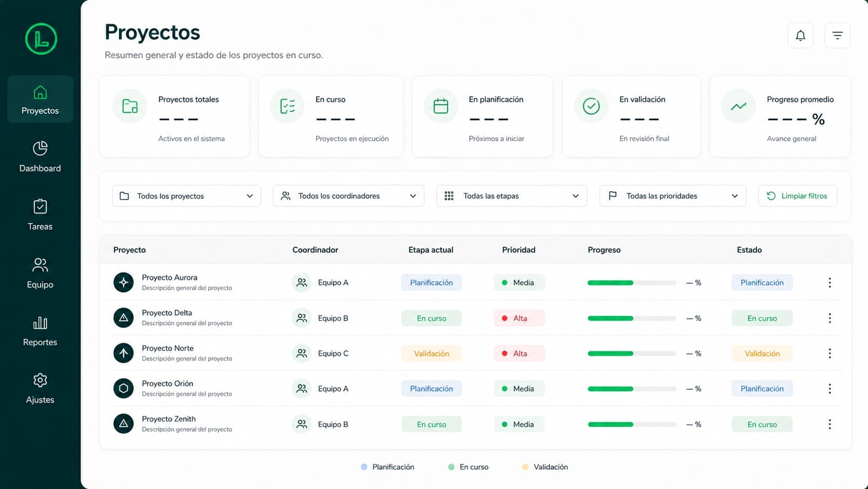Click the Progreso column header
Viewport: 868px width, 489px height.
tap(604, 250)
